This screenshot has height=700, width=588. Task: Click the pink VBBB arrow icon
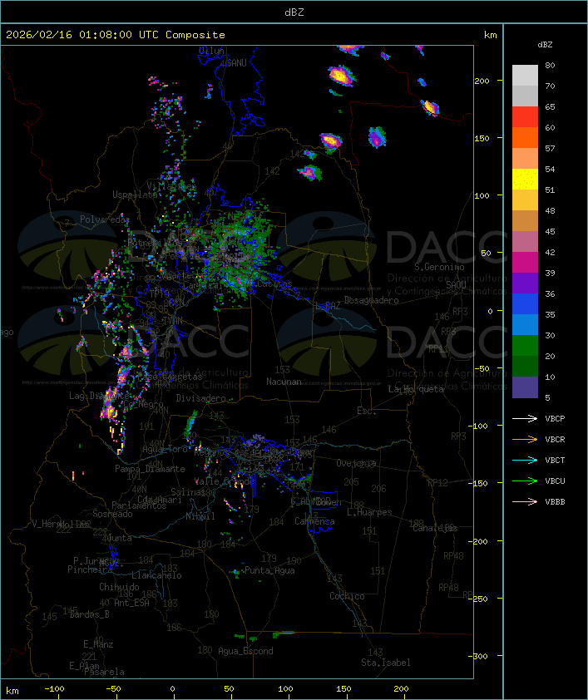point(525,502)
